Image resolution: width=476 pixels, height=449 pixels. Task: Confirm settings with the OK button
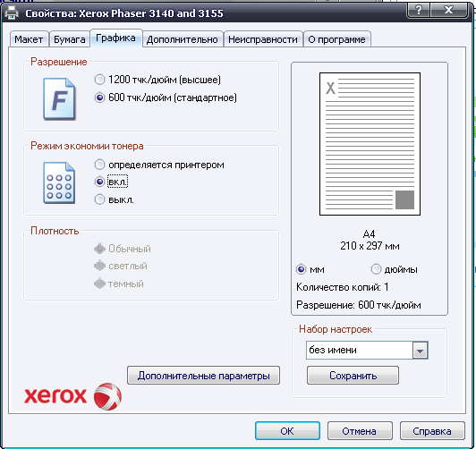287,431
